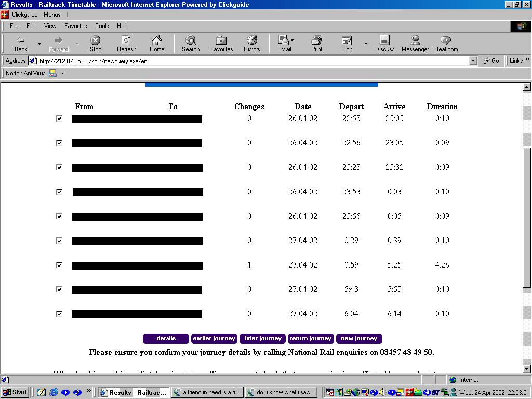
Task: Uncheck the 22:53 departure journey checkbox
Action: point(59,118)
